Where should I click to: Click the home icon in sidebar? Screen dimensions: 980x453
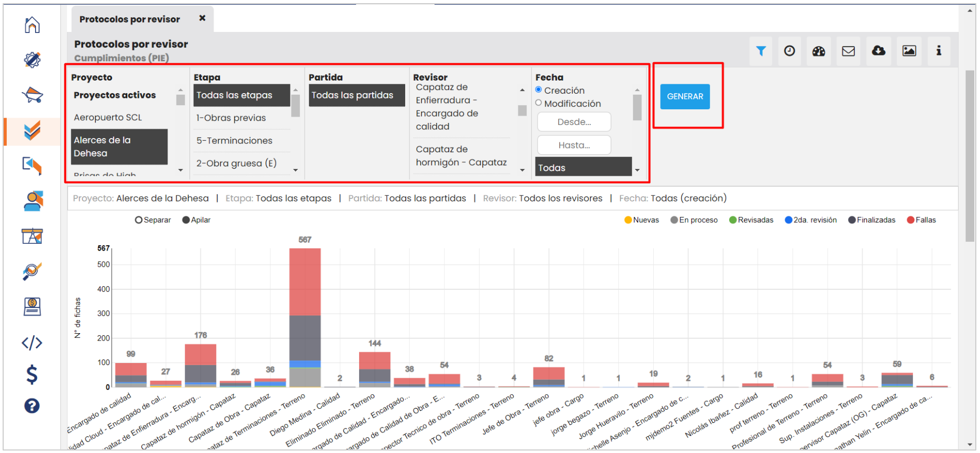coord(32,25)
